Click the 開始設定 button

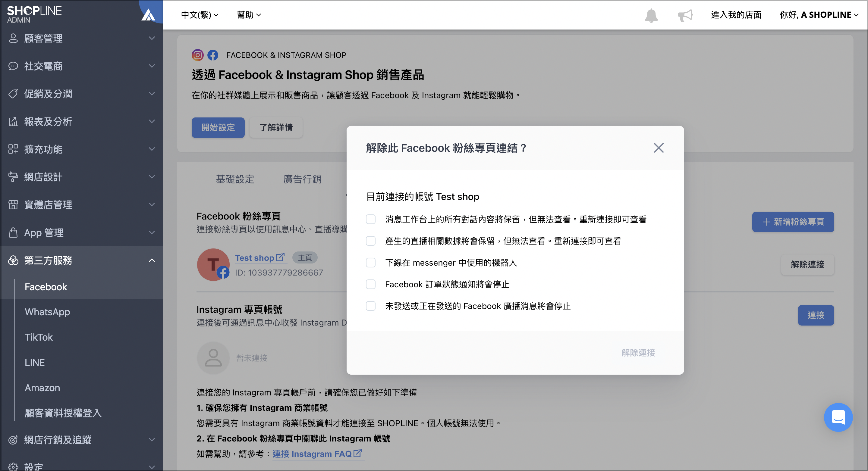coord(218,128)
